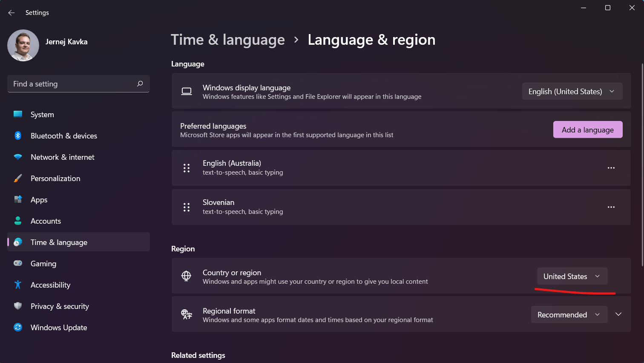The width and height of the screenshot is (644, 363).
Task: Select Gaming in sidebar
Action: pyautogui.click(x=78, y=263)
